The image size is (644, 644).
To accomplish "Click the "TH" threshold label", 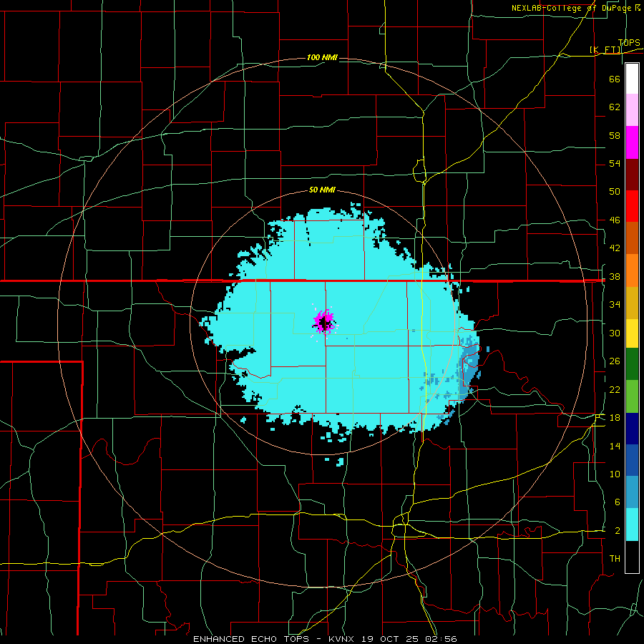I will pos(615,559).
